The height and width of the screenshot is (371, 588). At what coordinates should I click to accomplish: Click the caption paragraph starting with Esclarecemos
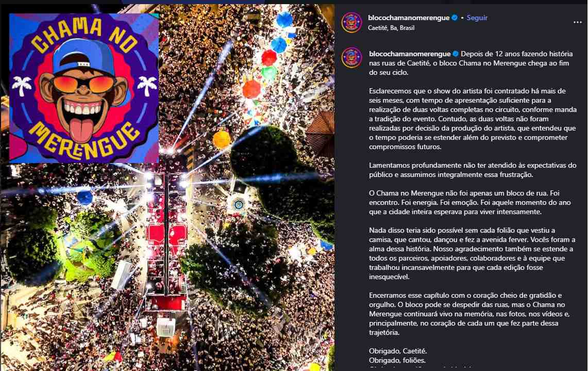pos(473,119)
